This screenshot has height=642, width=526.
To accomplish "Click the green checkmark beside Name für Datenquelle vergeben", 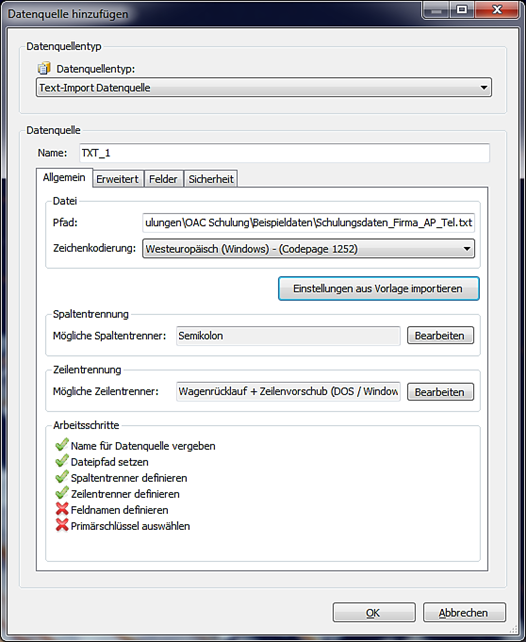I will (x=61, y=445).
